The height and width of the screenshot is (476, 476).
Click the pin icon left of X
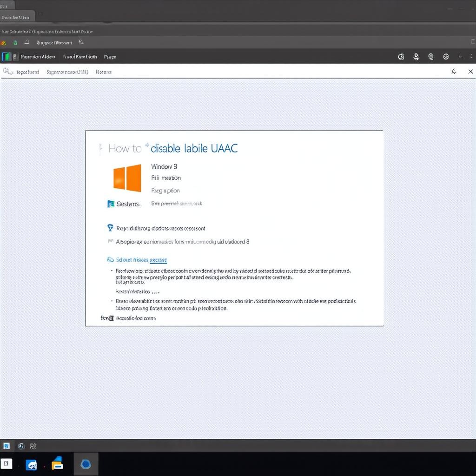(x=454, y=72)
